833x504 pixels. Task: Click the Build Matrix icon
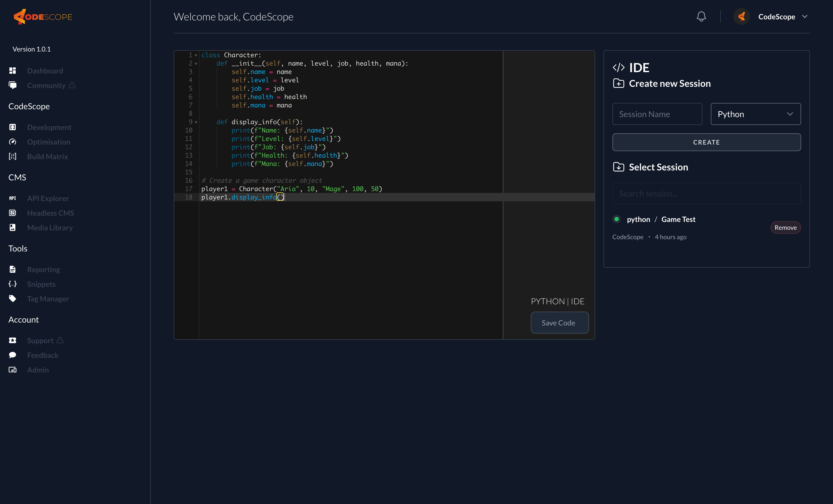point(13,156)
